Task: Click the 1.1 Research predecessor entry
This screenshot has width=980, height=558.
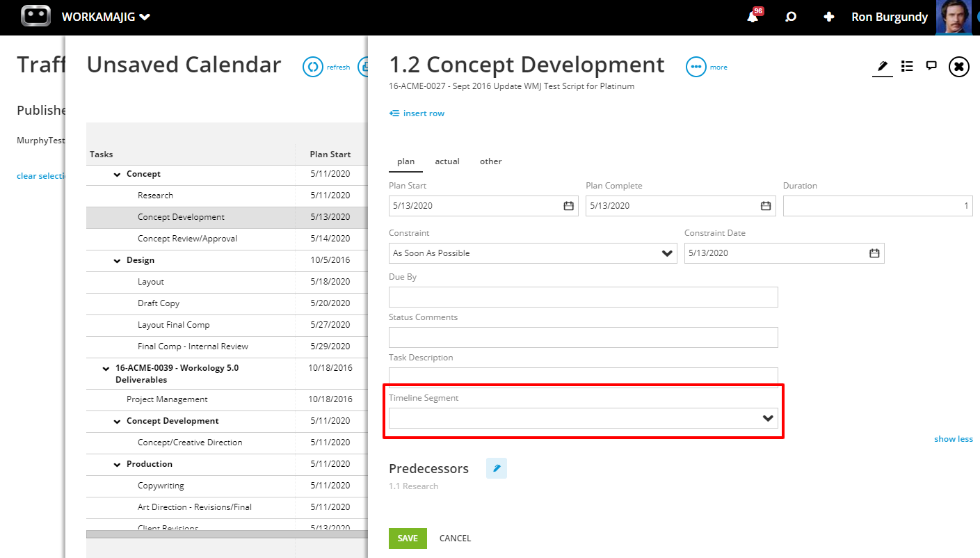Action: [414, 487]
